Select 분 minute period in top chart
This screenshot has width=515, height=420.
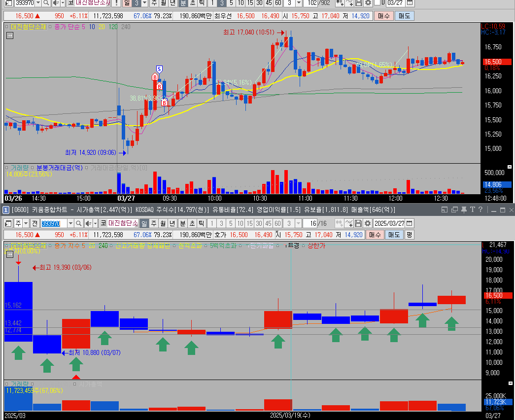pos(183,3)
